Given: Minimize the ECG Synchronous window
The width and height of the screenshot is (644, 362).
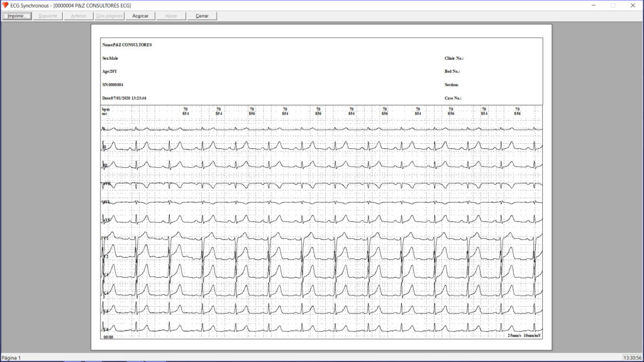Looking at the screenshot, I should pos(592,5).
